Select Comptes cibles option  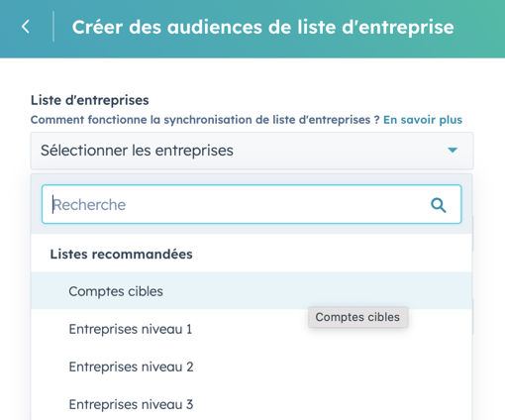click(252, 291)
